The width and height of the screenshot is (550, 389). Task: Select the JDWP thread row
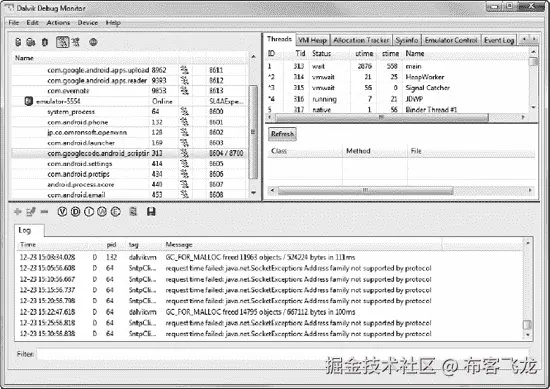click(397, 99)
